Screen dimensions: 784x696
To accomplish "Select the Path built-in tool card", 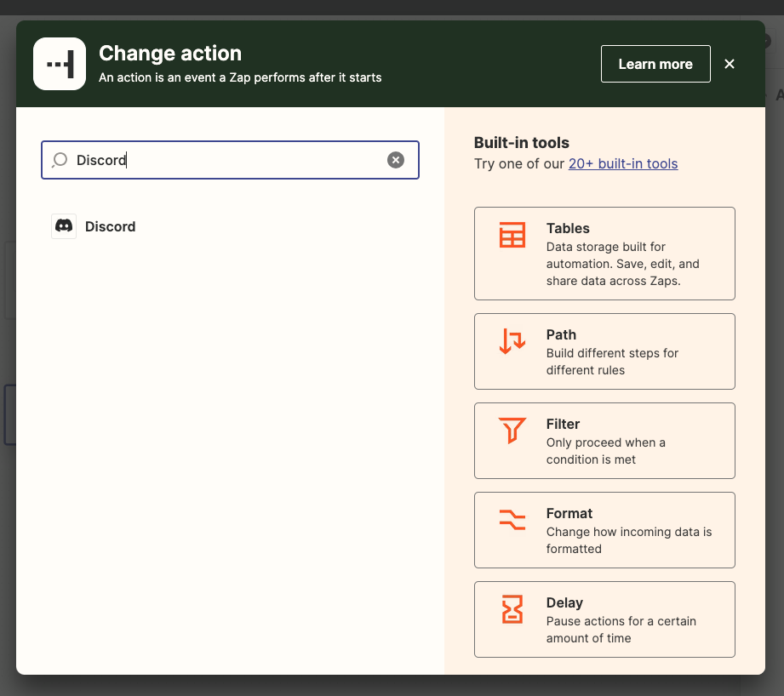I will 604,351.
